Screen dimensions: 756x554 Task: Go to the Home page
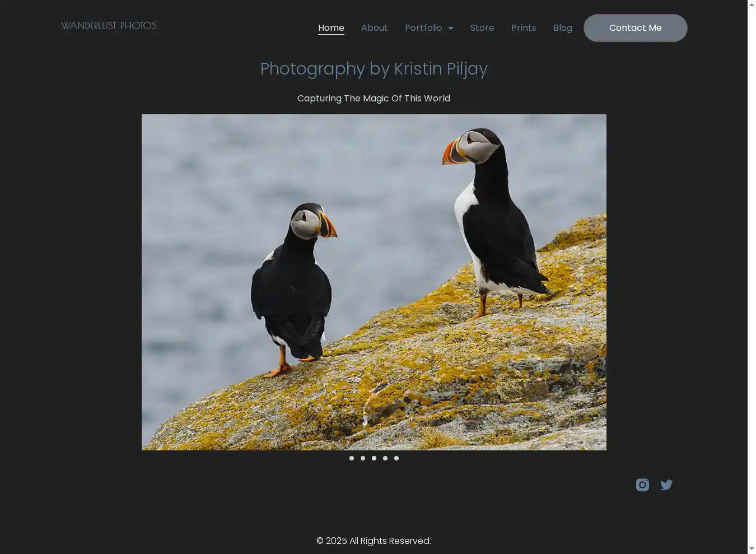(331, 28)
